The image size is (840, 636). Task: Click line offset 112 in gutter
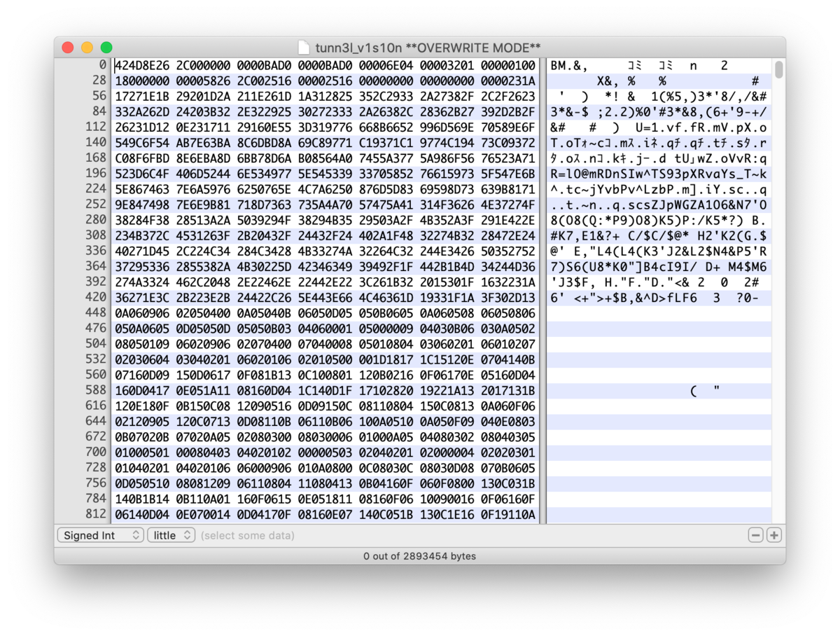point(96,127)
